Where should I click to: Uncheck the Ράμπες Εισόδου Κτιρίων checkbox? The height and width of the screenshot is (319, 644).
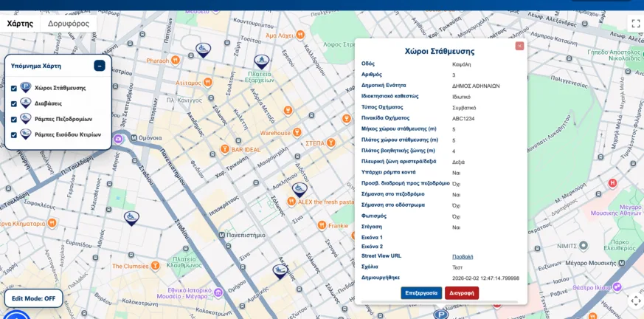14,134
